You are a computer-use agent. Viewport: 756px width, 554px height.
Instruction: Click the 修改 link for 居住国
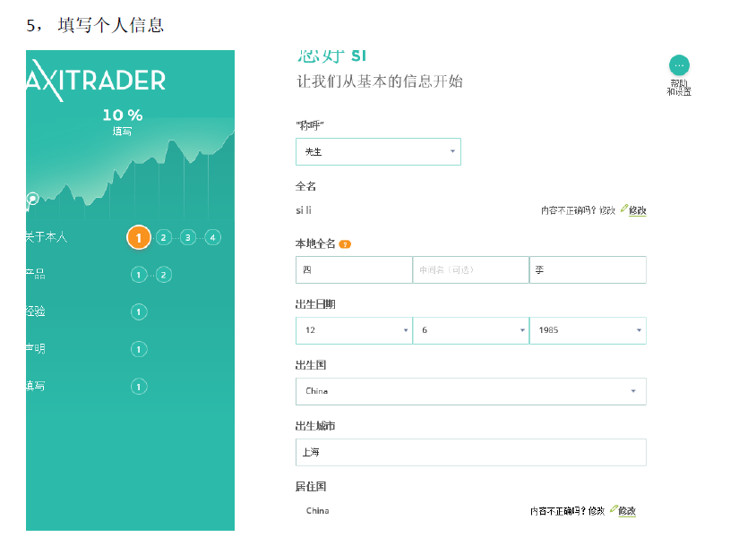pos(627,511)
